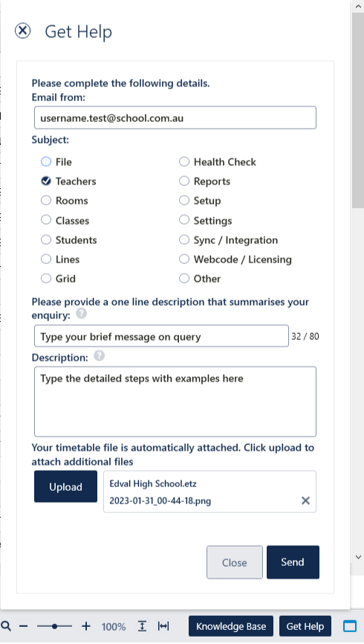Click the fit-to-height icon
The height and width of the screenshot is (644, 364).
(142, 626)
